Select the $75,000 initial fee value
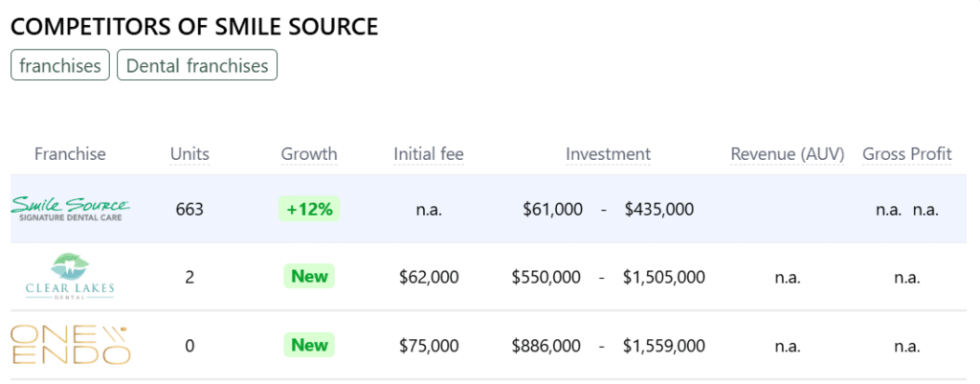Screen dimensions: 980x384 [x=429, y=345]
